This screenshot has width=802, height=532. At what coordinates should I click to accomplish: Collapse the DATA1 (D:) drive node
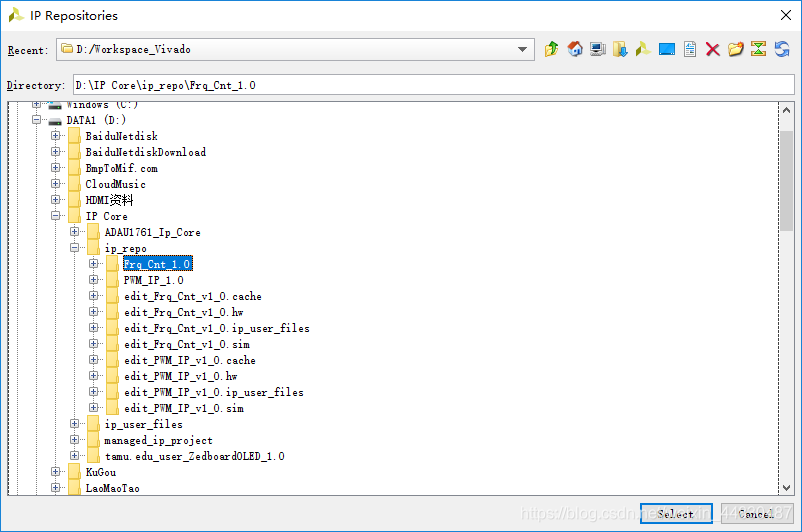tap(36, 120)
